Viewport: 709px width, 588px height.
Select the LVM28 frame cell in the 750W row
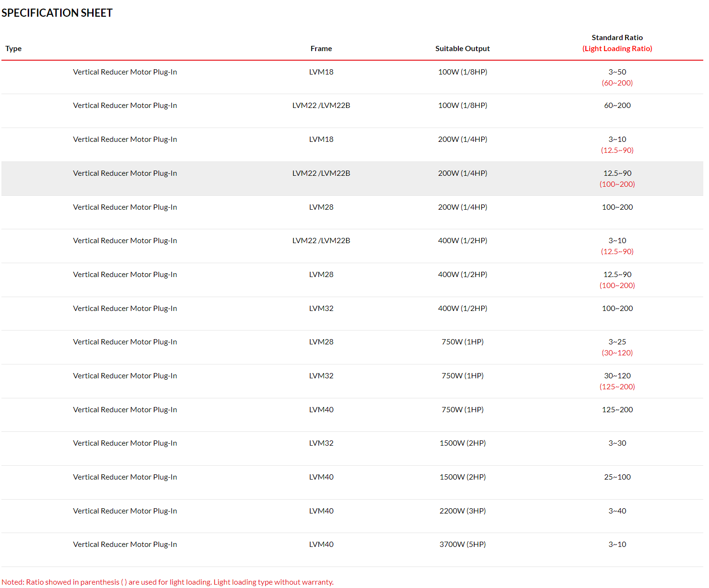[x=321, y=342]
